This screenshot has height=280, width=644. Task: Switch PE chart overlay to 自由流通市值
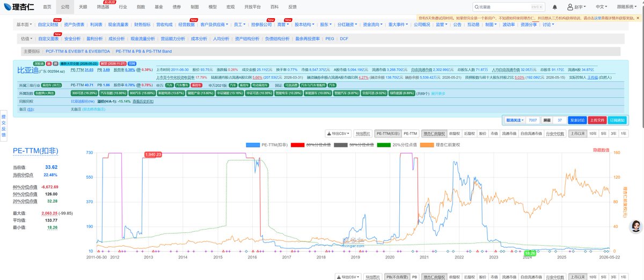click(531, 134)
